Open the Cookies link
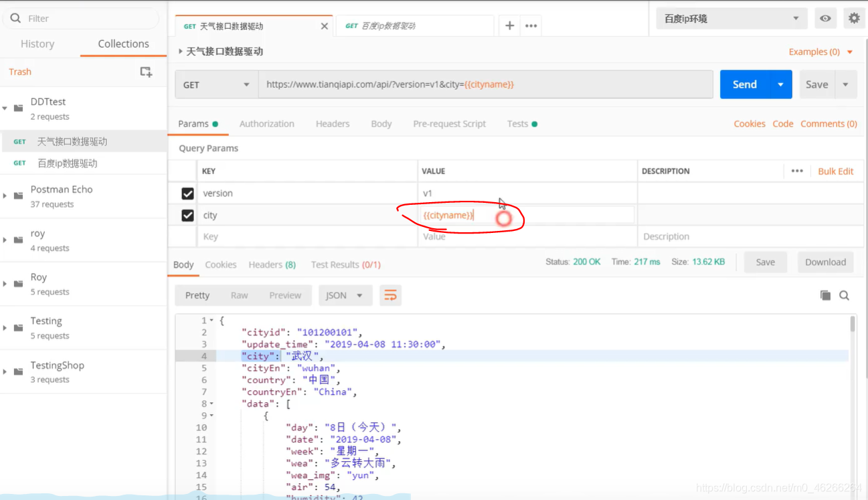 point(750,124)
